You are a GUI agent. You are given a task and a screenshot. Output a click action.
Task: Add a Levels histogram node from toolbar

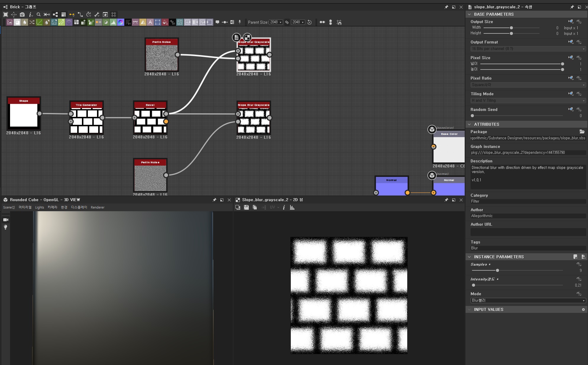[113, 22]
